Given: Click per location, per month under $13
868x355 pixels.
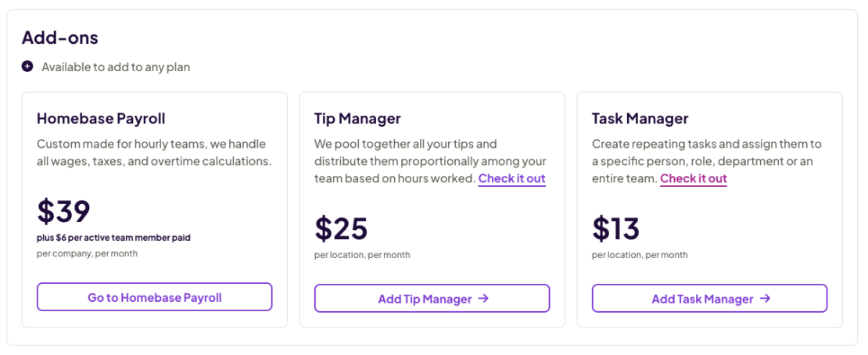Looking at the screenshot, I should click(640, 255).
